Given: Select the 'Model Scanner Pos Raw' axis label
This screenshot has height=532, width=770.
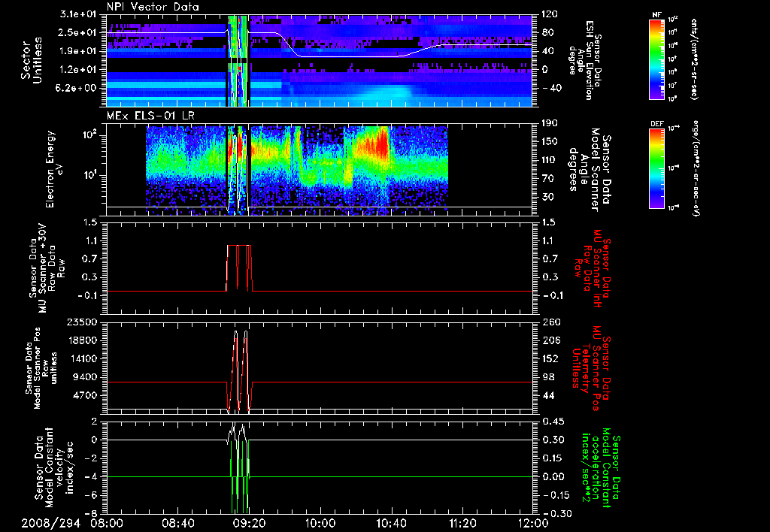Looking at the screenshot, I should tap(41, 368).
